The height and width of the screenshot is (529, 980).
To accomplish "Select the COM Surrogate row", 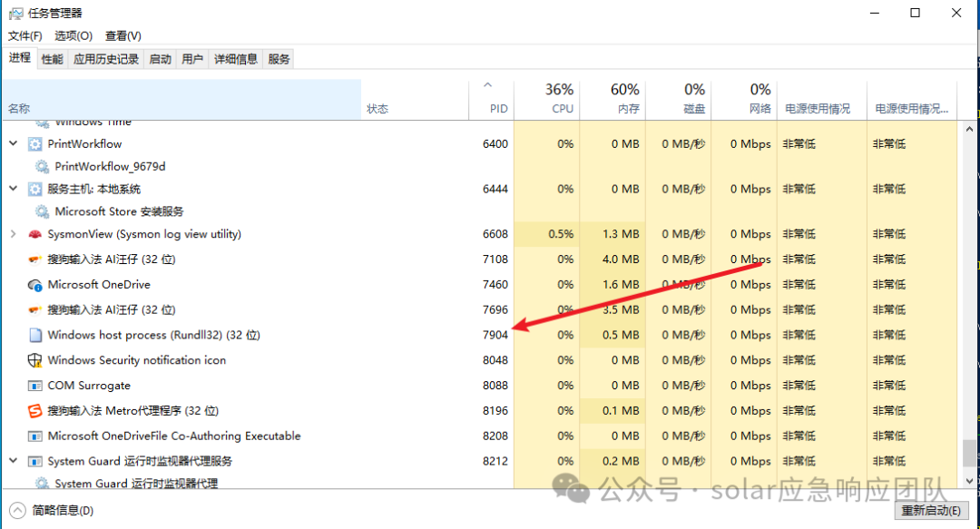I will 479,386.
